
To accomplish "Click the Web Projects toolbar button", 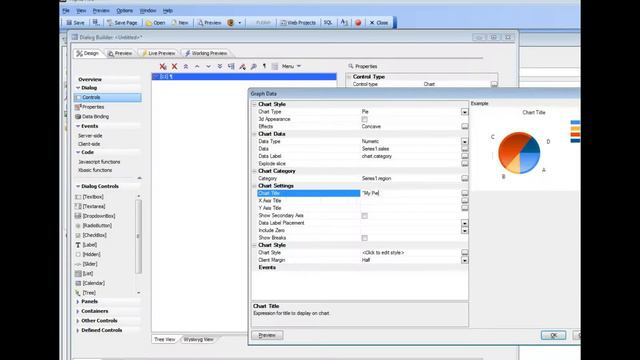I will (x=298, y=23).
